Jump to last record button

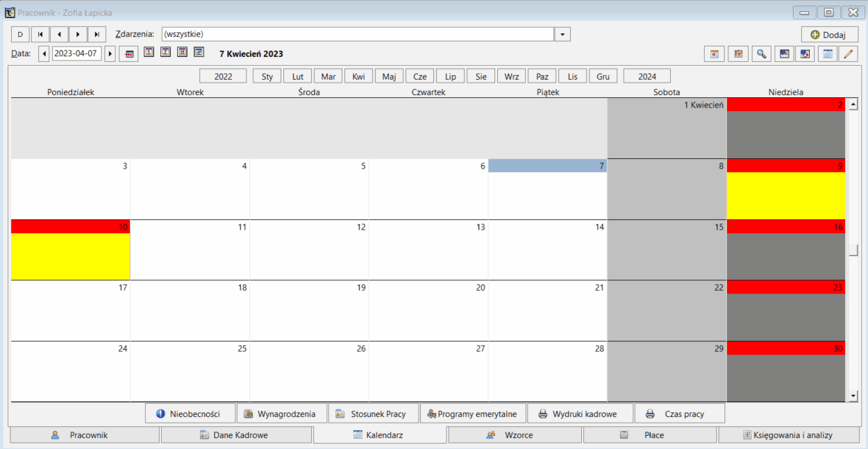pyautogui.click(x=97, y=34)
